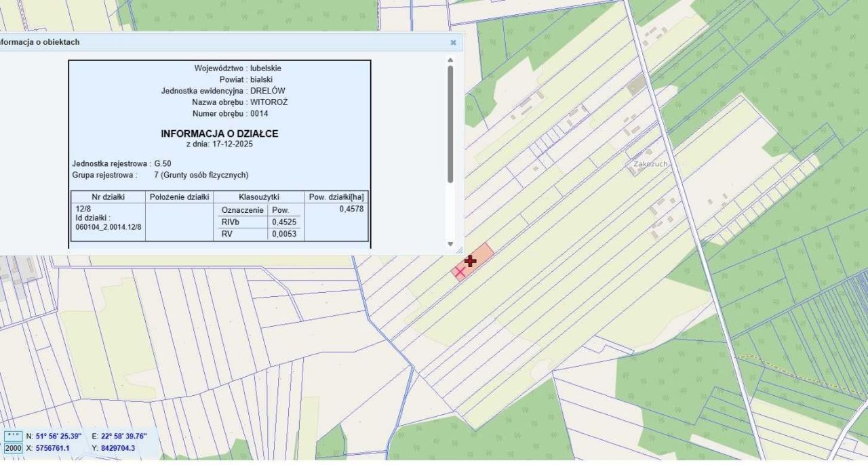Click the 2000 coordinate system button
Viewport: 868px width, 465px height.
click(x=14, y=448)
